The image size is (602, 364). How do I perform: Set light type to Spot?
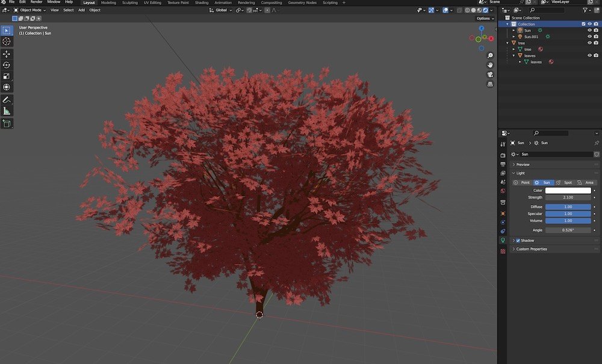click(564, 182)
